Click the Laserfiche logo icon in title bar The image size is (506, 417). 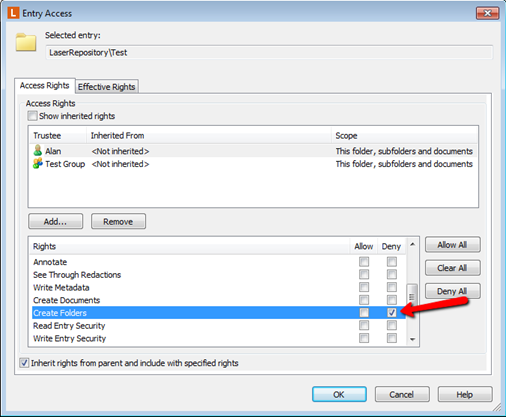[x=13, y=13]
